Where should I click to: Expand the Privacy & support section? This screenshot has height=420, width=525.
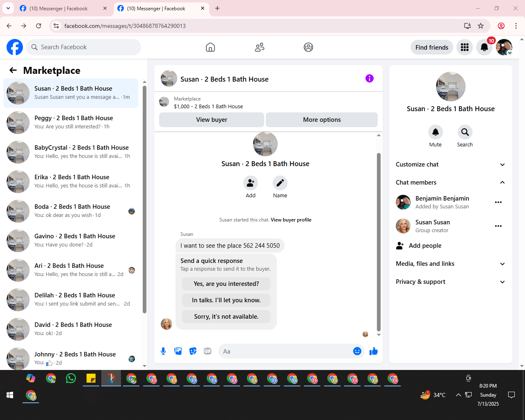point(450,282)
